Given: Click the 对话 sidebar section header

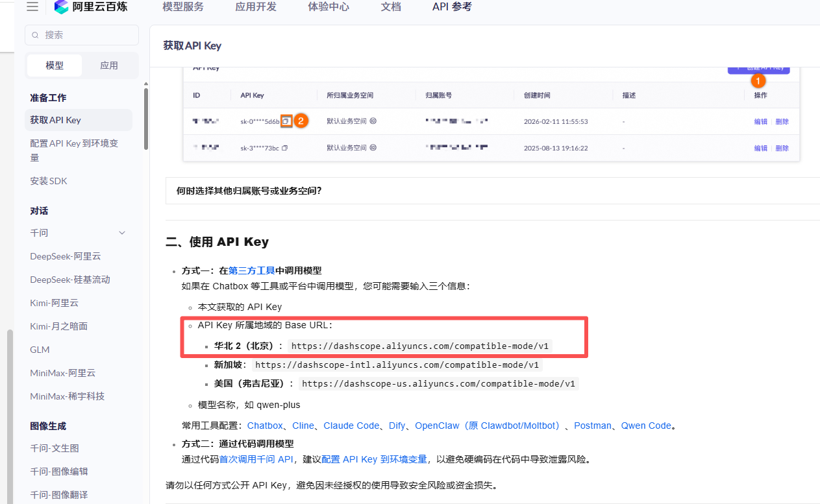Looking at the screenshot, I should pos(39,211).
